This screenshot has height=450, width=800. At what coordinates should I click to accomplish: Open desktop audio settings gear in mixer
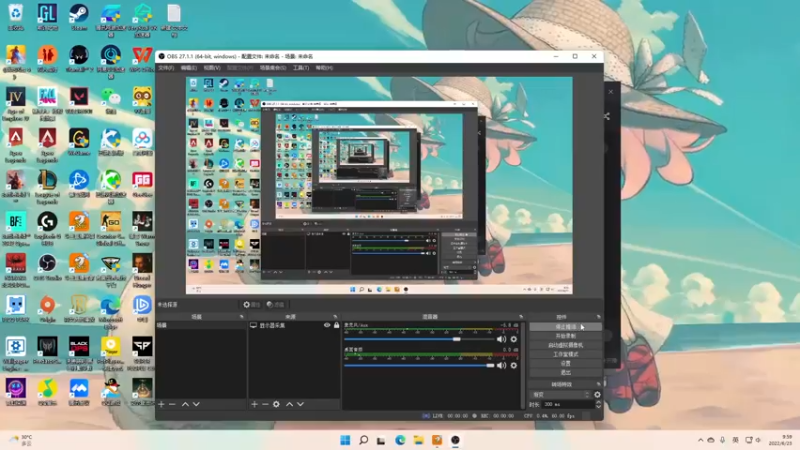[514, 365]
